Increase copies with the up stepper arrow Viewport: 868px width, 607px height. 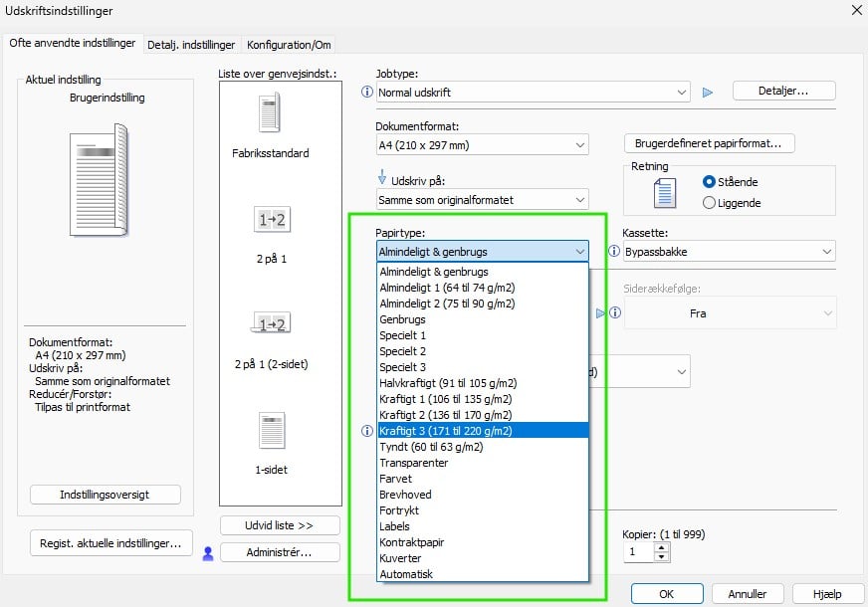662,546
